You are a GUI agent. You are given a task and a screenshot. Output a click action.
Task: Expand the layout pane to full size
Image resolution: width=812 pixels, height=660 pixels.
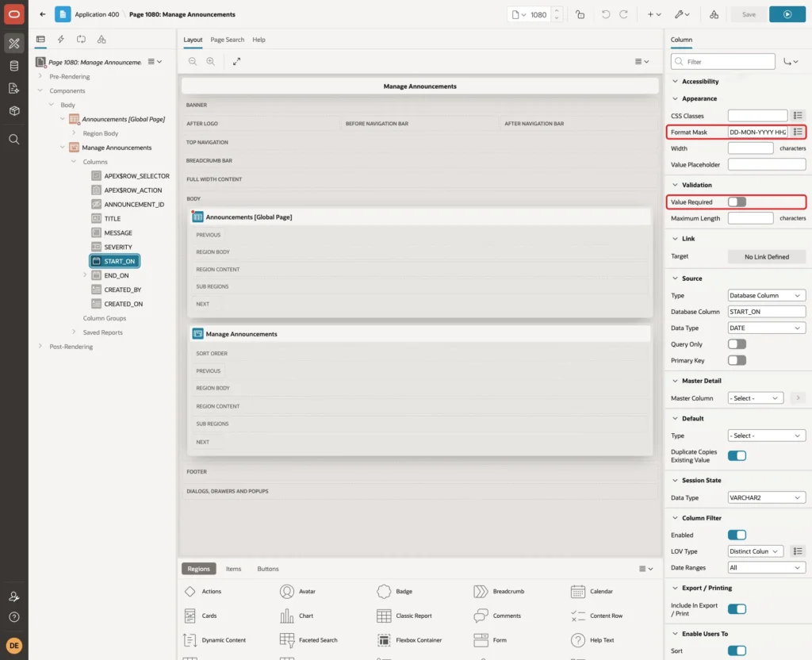[236, 61]
